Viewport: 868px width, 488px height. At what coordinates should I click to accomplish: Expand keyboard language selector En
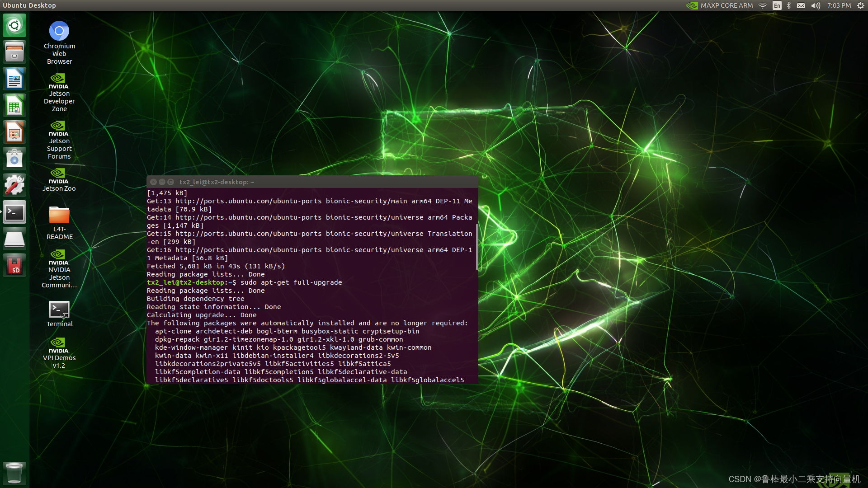[x=778, y=5]
